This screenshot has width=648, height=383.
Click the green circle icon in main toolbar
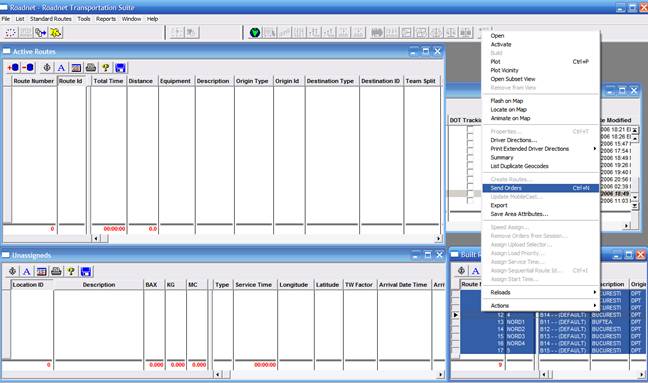(255, 32)
